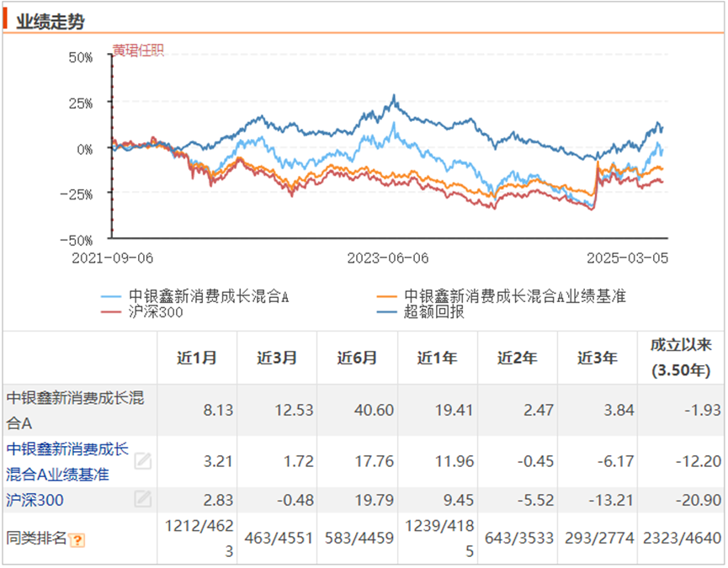
Task: Click the 17.76 benchmark value
Action: tap(375, 462)
